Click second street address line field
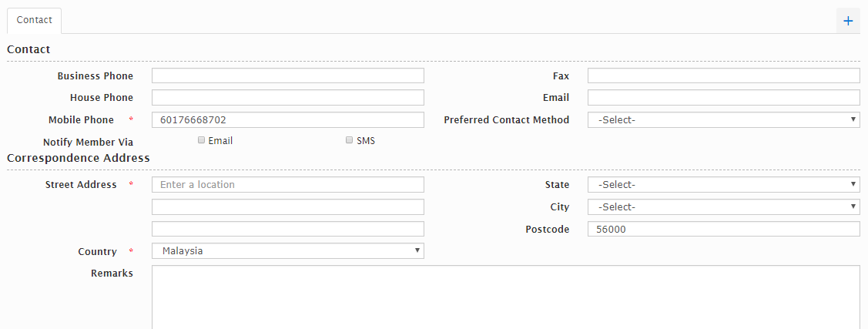The height and width of the screenshot is (329, 868). pos(287,207)
